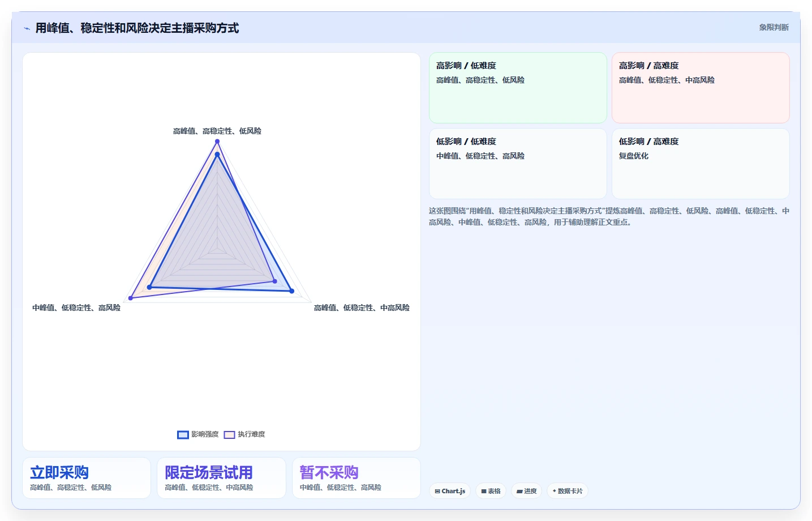Select the 数据卡片 tag
Viewport: 812px width, 521px height.
[568, 491]
